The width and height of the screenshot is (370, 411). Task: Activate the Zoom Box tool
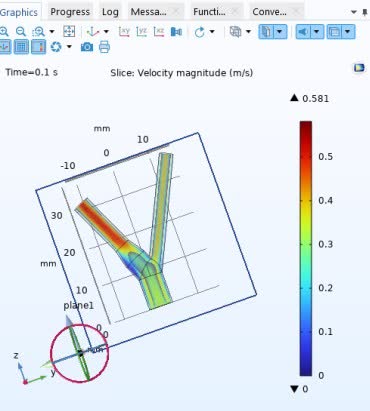tap(38, 32)
